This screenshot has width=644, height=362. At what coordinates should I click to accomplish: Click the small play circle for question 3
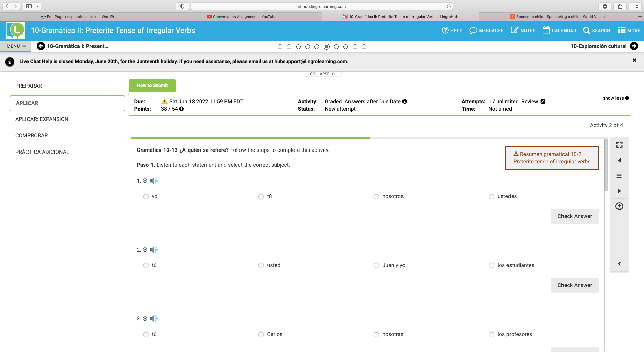[145, 319]
